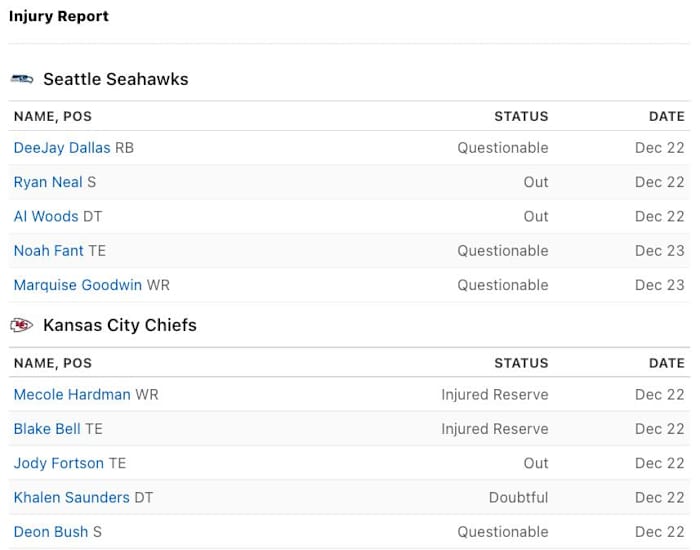Open Ryan Neal player profile
This screenshot has width=700, height=550.
point(48,182)
